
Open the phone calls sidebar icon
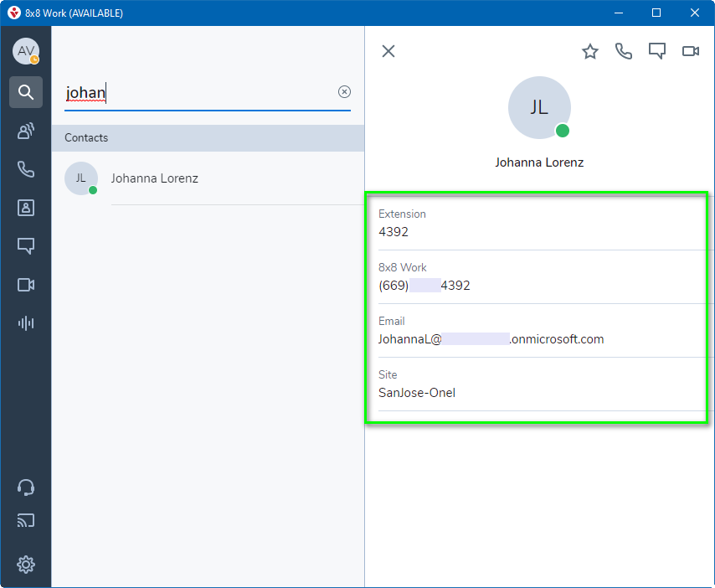(x=26, y=169)
